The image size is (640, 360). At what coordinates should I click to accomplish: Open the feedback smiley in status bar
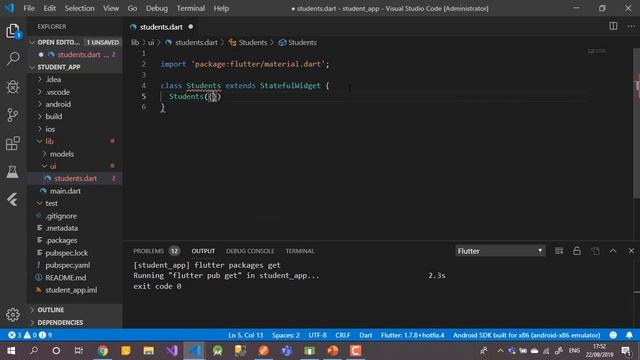[x=613, y=335]
